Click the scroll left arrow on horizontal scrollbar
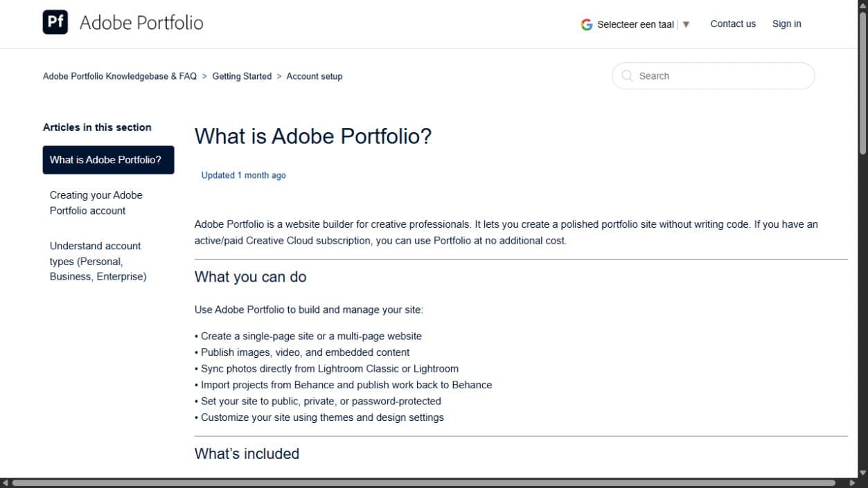This screenshot has height=488, width=868. coord(5,483)
